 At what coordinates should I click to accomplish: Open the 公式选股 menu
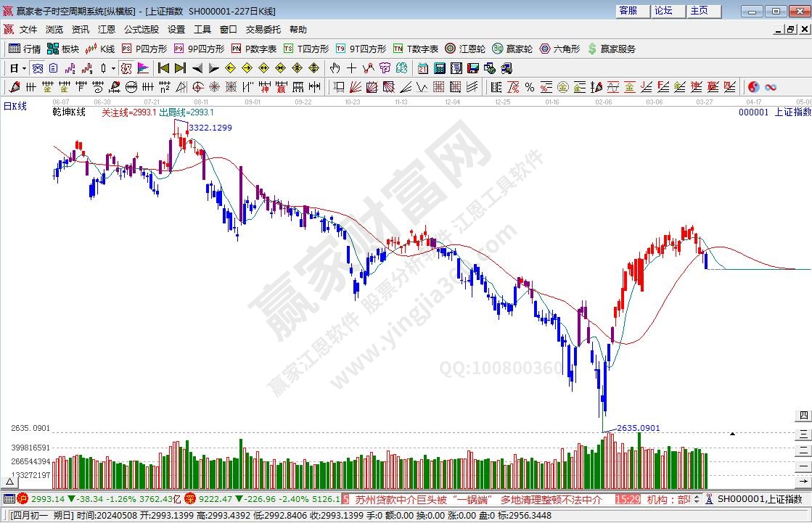click(141, 30)
